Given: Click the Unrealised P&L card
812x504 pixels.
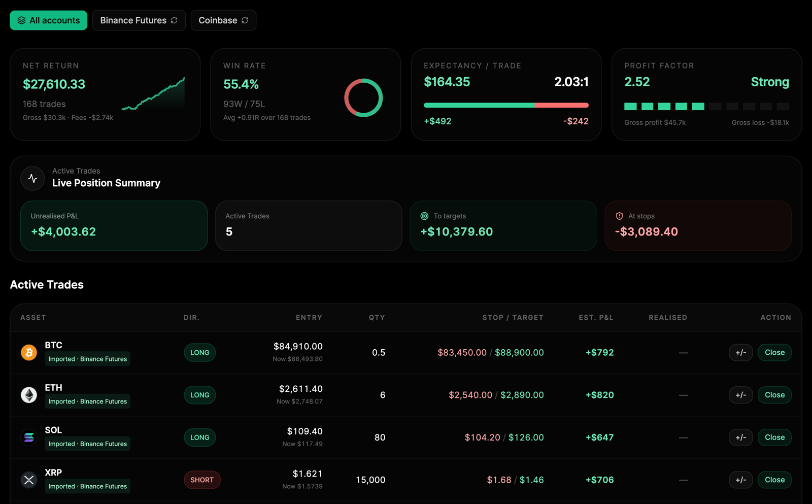Looking at the screenshot, I should coord(114,225).
